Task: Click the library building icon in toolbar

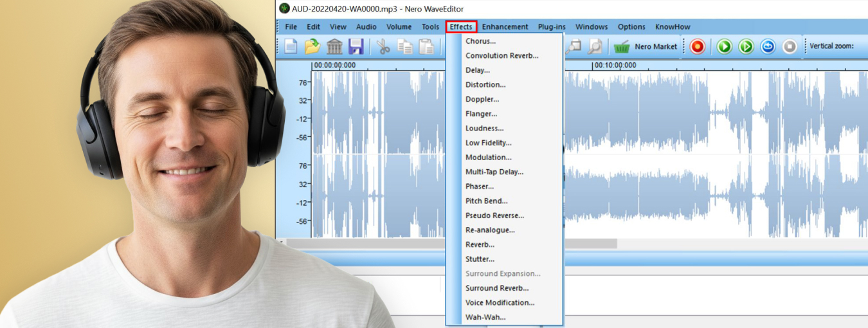Action: pyautogui.click(x=334, y=46)
